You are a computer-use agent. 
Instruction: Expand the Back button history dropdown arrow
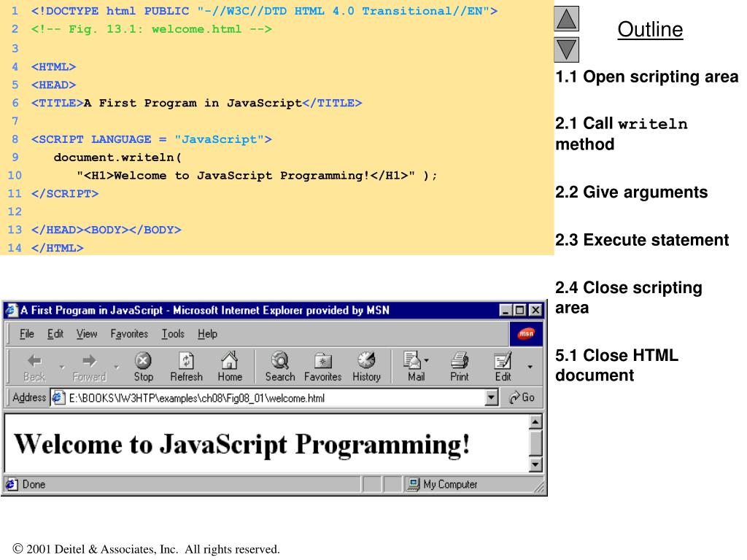62,367
